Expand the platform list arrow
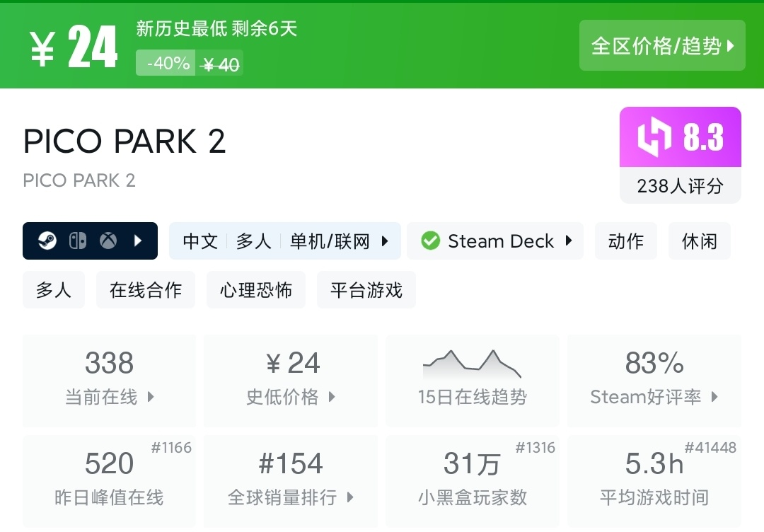 pyautogui.click(x=139, y=241)
